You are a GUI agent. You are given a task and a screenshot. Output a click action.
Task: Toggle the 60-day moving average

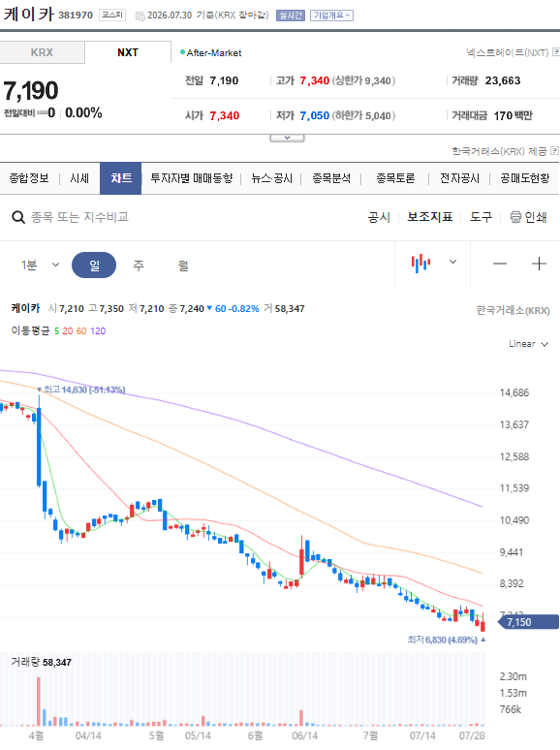pos(81,331)
